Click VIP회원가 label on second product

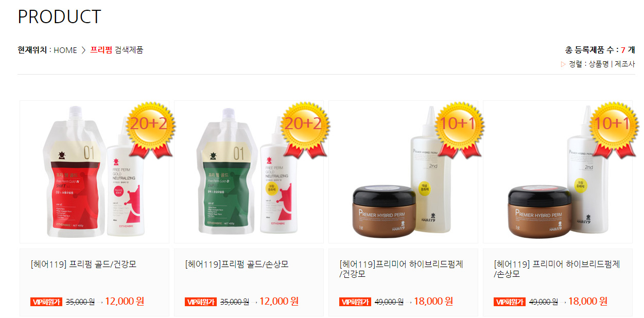tap(201, 302)
